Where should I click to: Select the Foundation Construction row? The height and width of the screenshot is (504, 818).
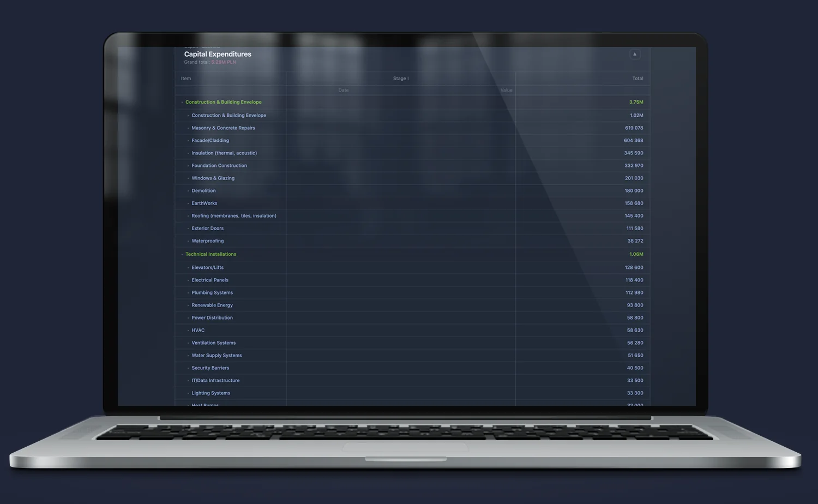412,166
